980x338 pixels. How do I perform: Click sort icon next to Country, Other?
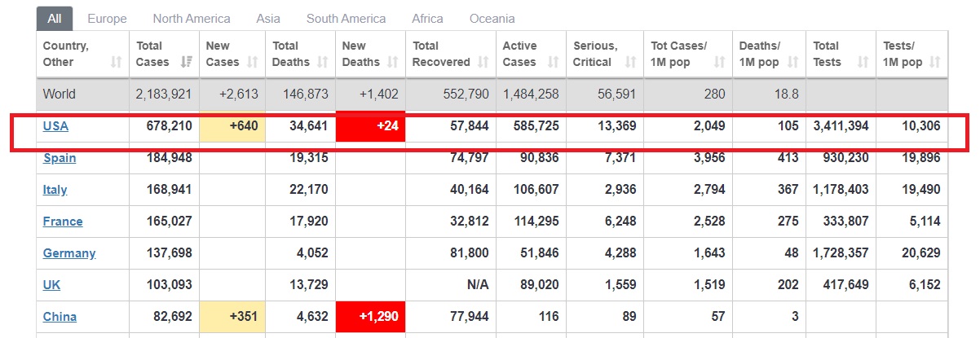[117, 63]
